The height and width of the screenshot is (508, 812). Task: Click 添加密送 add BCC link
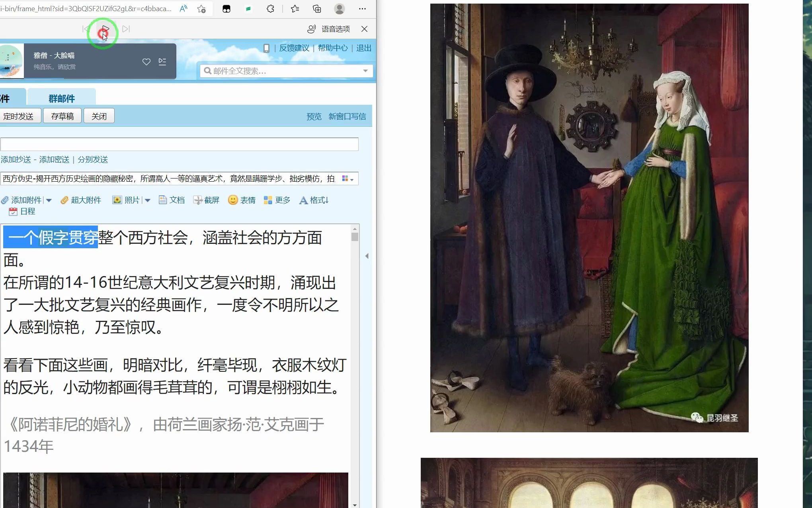(x=54, y=159)
